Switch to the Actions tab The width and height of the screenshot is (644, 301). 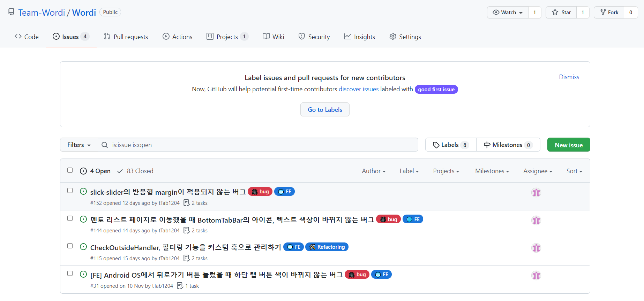(x=178, y=37)
